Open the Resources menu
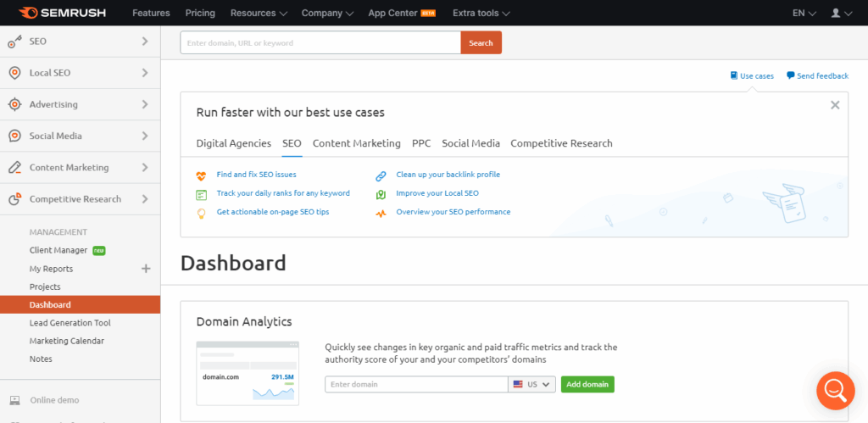The width and height of the screenshot is (868, 423). click(x=259, y=13)
